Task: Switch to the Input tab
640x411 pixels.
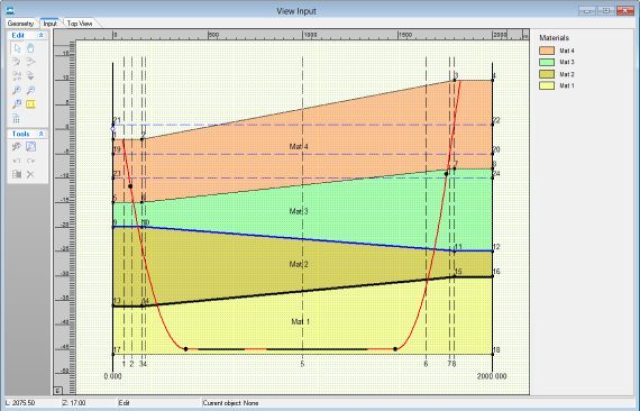Action: coord(50,24)
